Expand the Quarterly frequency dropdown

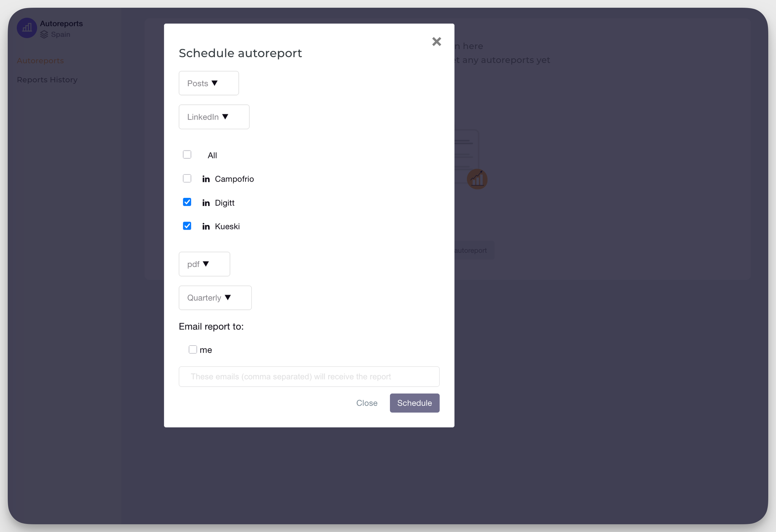pyautogui.click(x=215, y=298)
